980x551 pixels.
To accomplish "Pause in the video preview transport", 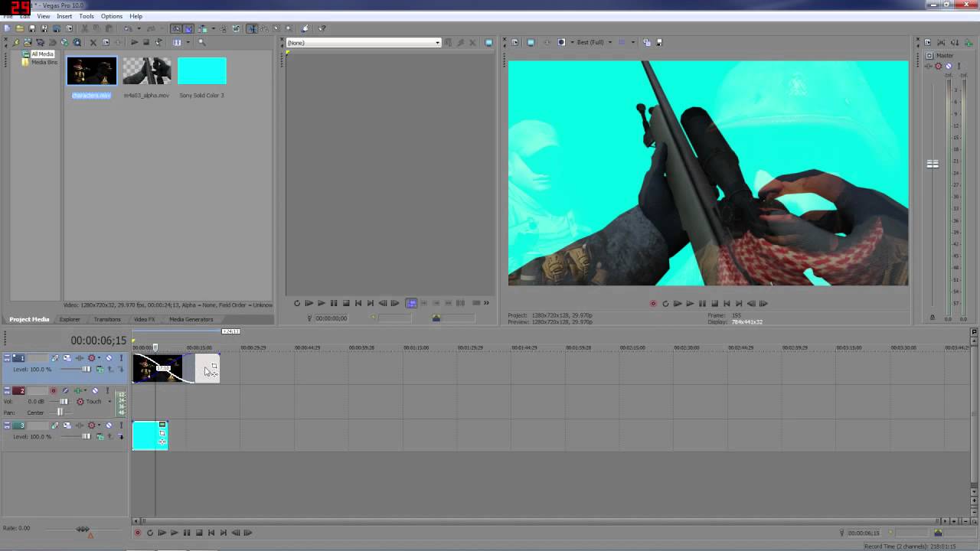I will [702, 303].
